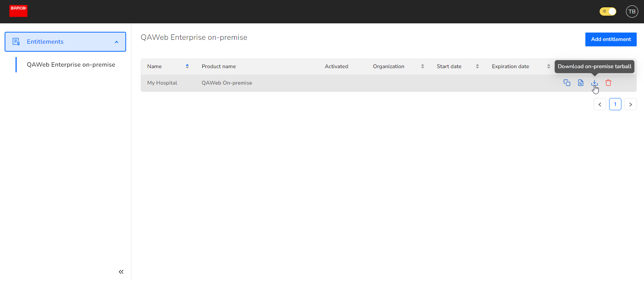
Task: Sort by Expiration date column
Action: click(x=549, y=66)
